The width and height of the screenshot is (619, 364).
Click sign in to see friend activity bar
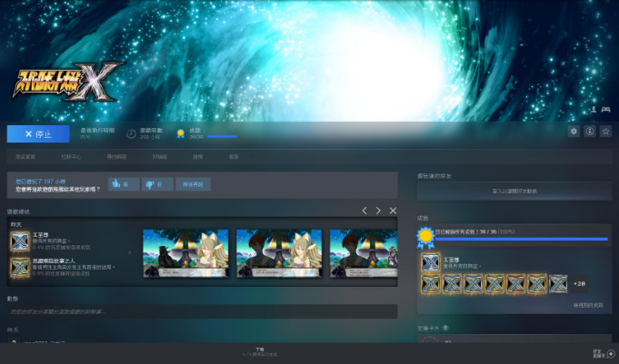click(x=514, y=191)
